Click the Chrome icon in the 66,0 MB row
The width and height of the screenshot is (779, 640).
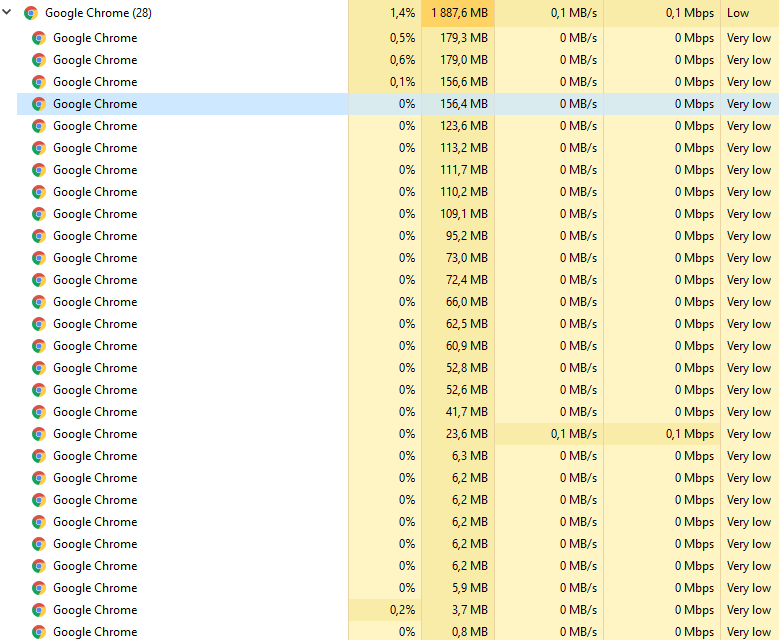39,302
